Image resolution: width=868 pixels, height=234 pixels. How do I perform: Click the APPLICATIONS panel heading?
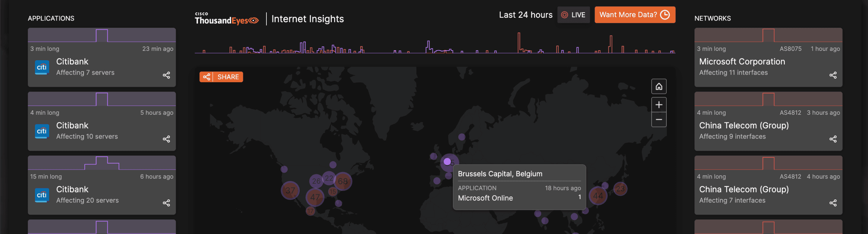[x=51, y=18]
